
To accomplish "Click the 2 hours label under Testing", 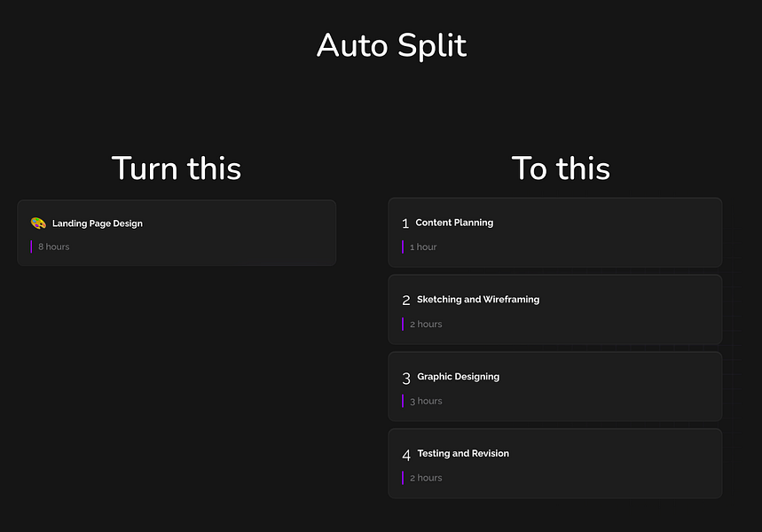I will pyautogui.click(x=426, y=478).
